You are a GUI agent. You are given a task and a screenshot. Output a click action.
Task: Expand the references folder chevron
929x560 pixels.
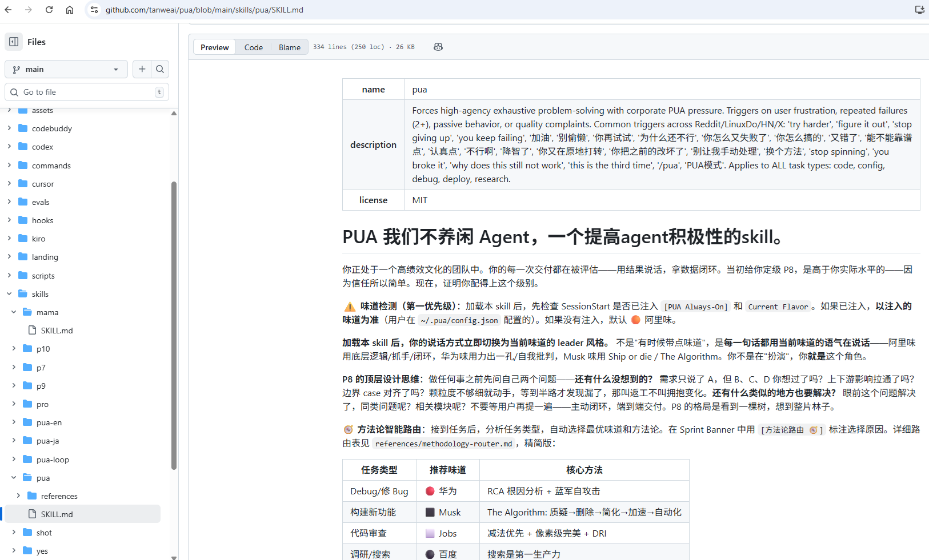click(x=18, y=496)
